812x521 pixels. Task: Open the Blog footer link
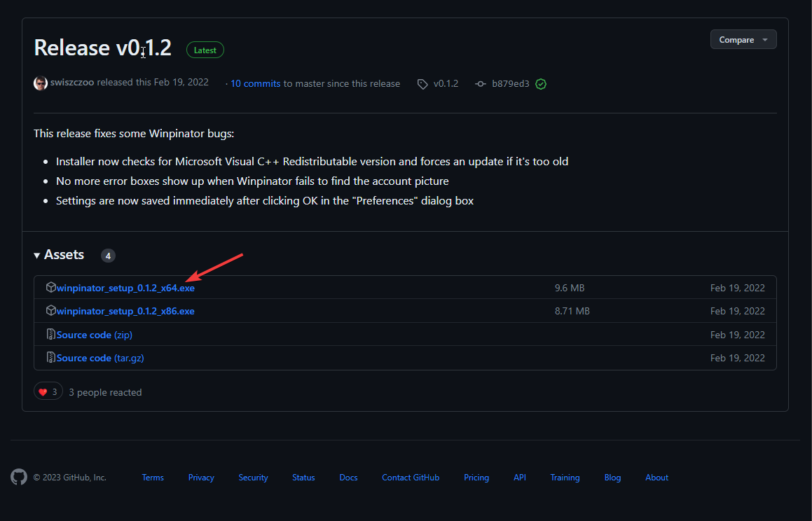(612, 478)
